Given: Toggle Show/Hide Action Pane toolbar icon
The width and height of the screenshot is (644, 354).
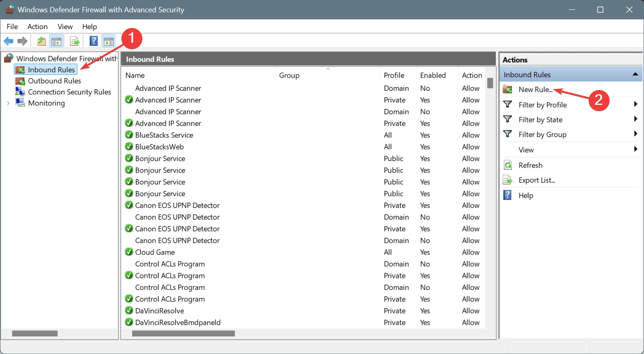Looking at the screenshot, I should click(x=109, y=41).
